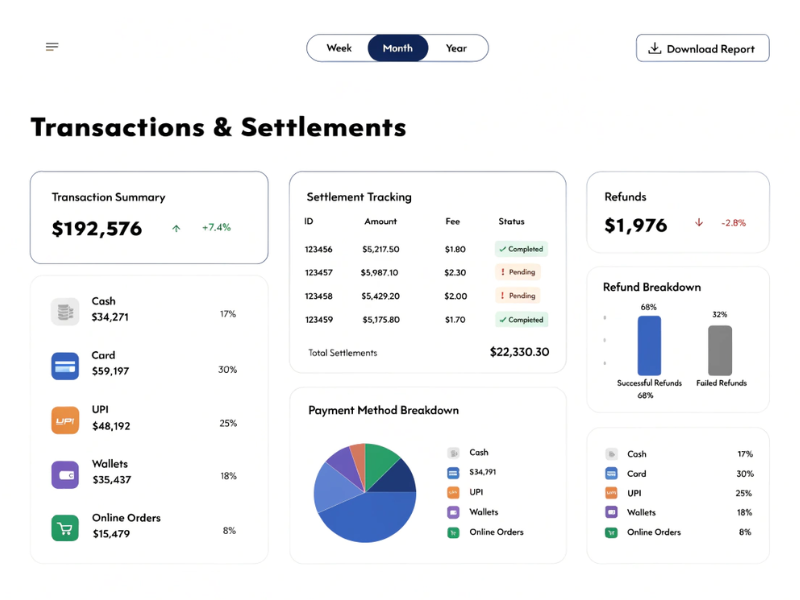Click the UPI icon in the right summary panel
Screen dimensions: 800x600
tap(611, 493)
